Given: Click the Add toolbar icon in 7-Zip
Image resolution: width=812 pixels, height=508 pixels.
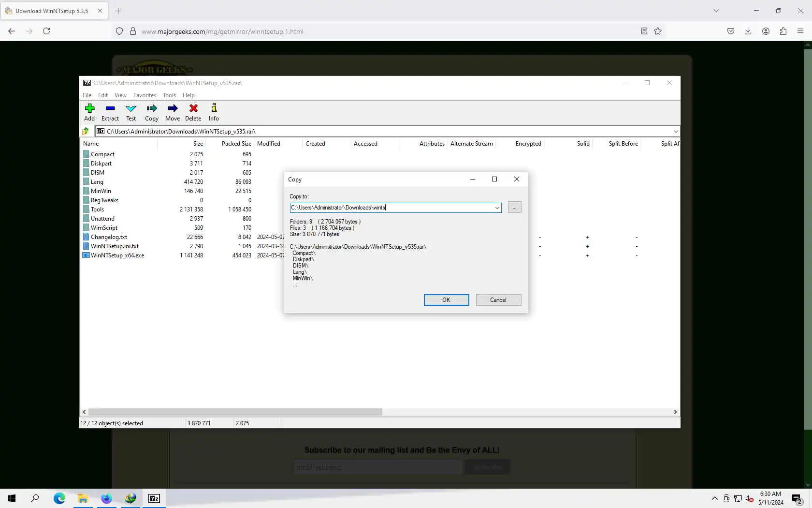Looking at the screenshot, I should pos(89,112).
